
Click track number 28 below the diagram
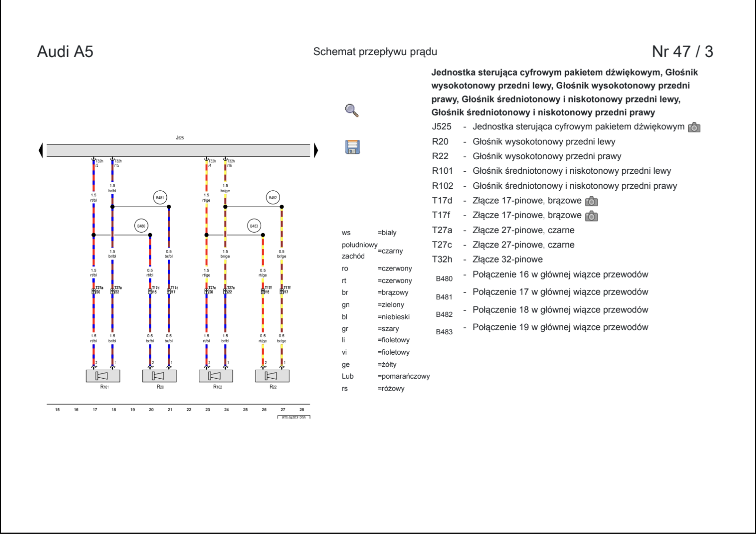(x=301, y=410)
